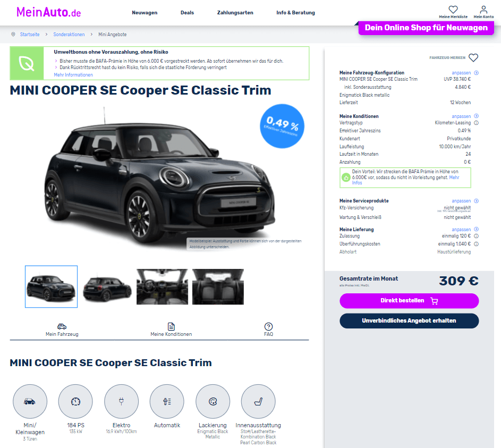Viewport: 501px width, 448px height.
Task: Click the 184 PS gauge icon
Action: tap(75, 401)
